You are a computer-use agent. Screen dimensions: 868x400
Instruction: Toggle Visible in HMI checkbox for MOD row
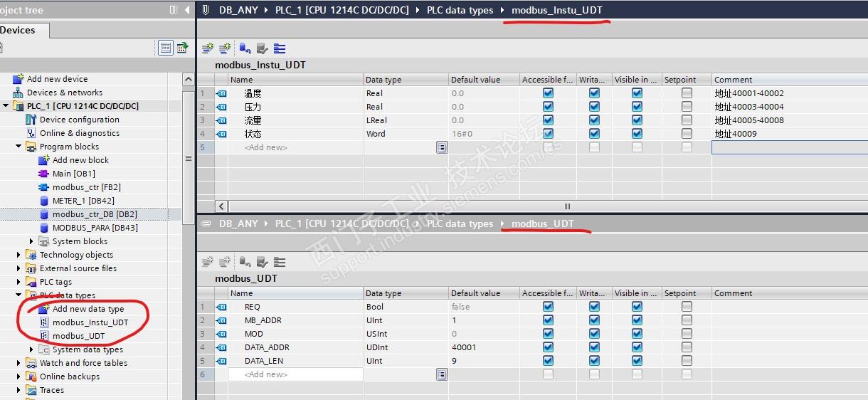pos(637,334)
